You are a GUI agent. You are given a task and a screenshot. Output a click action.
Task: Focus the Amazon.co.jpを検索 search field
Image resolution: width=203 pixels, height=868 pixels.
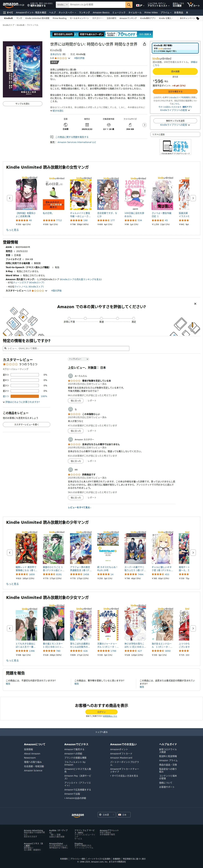(97, 5)
